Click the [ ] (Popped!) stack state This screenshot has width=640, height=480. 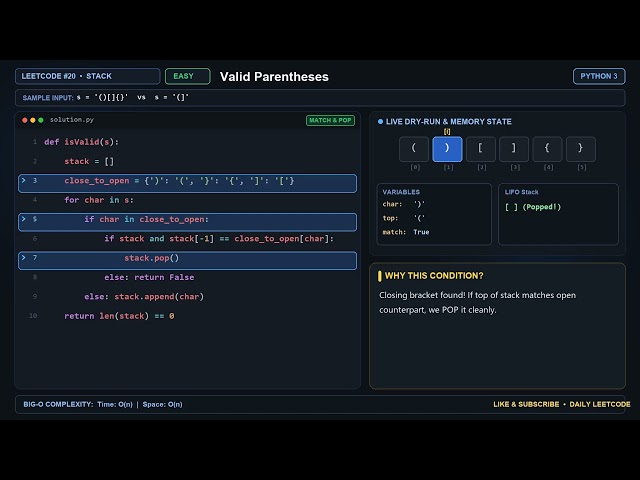click(x=533, y=207)
